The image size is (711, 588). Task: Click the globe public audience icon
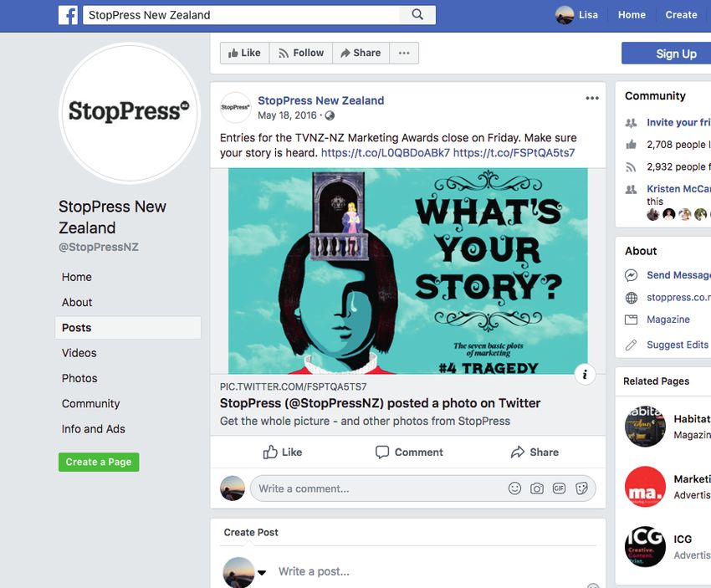coord(330,115)
